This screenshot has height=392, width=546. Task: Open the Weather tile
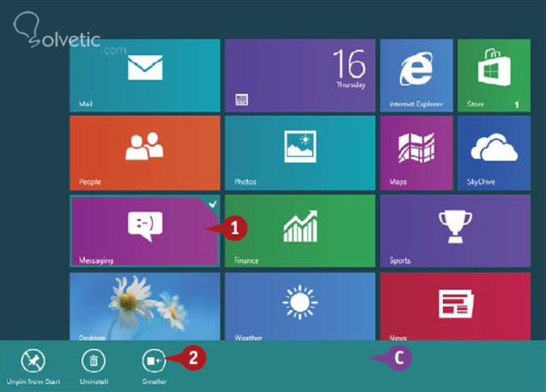click(x=300, y=306)
